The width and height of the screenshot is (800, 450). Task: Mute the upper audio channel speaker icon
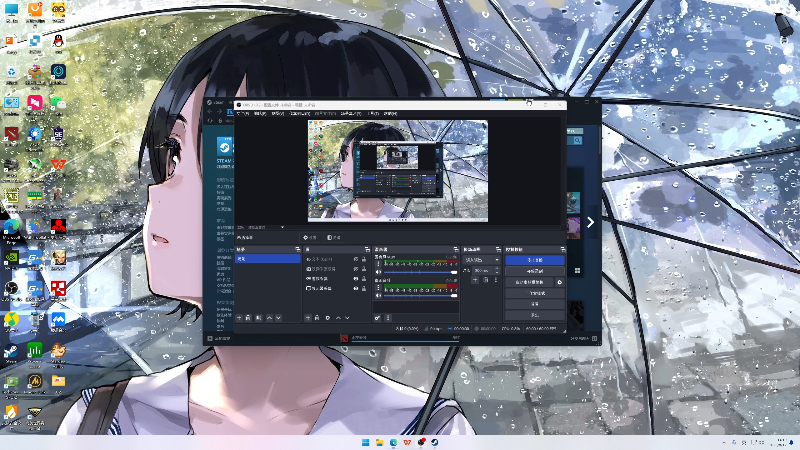pos(378,272)
